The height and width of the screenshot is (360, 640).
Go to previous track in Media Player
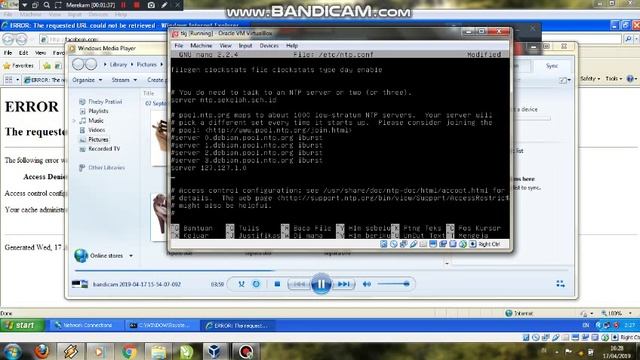[299, 284]
